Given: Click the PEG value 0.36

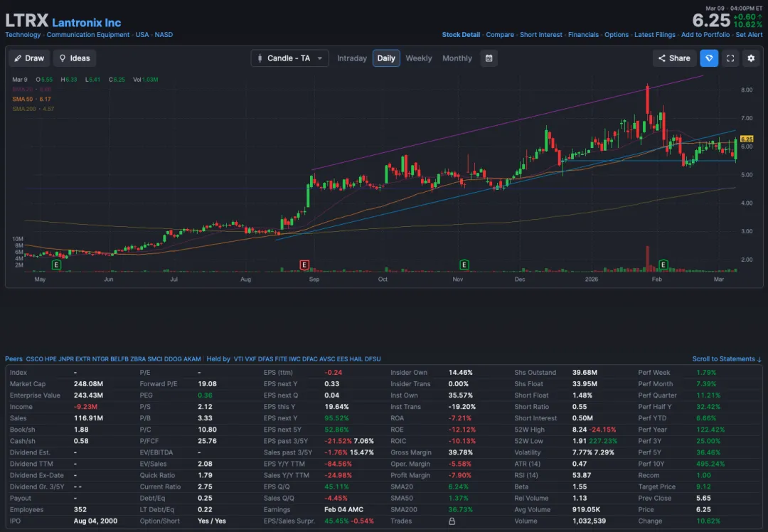Looking at the screenshot, I should [x=205, y=395].
